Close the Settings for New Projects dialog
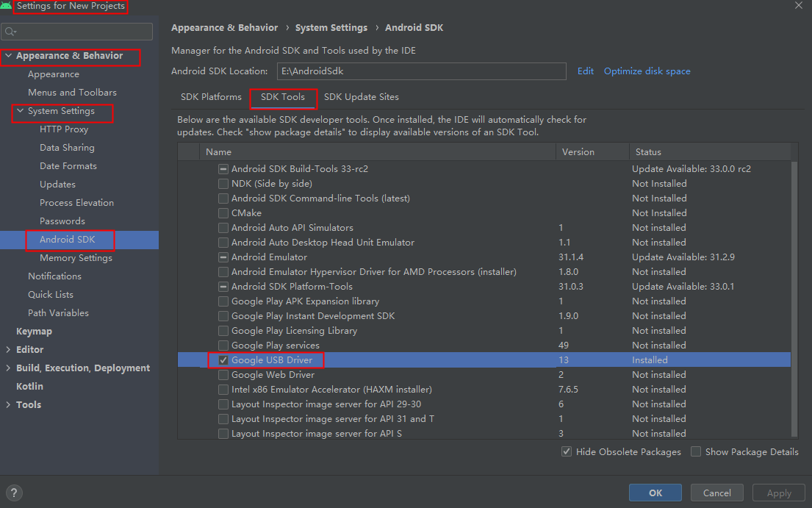Viewport: 812px width, 508px height. [x=799, y=5]
